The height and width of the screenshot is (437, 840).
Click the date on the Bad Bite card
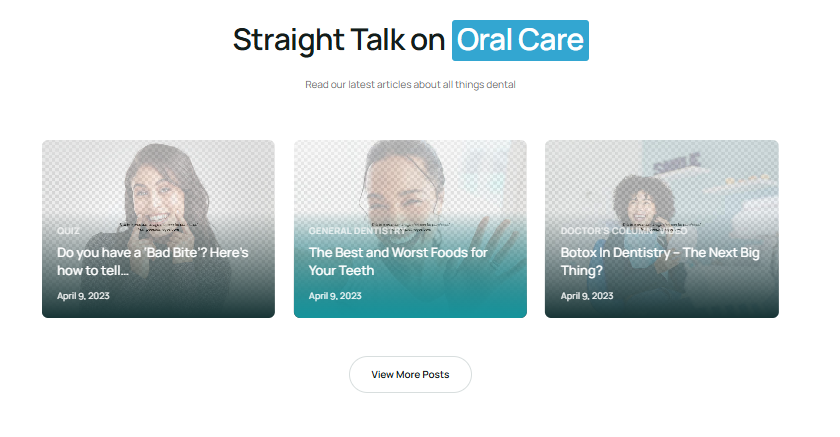click(x=82, y=296)
